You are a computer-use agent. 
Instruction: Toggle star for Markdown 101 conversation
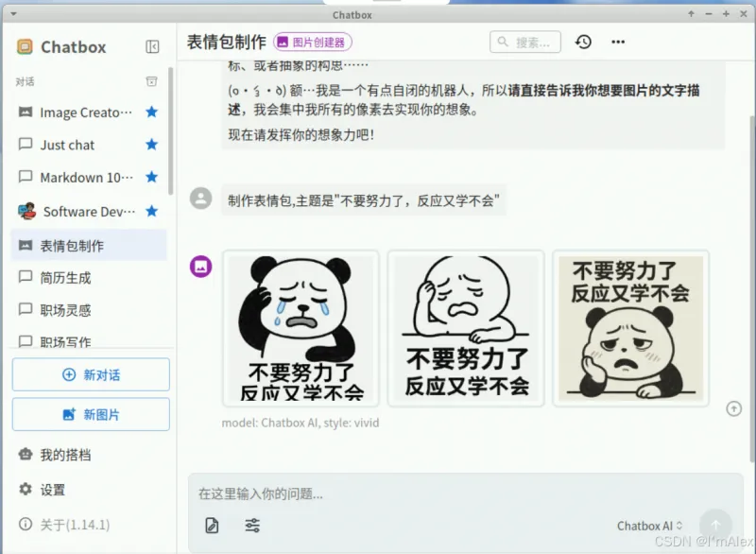151,178
